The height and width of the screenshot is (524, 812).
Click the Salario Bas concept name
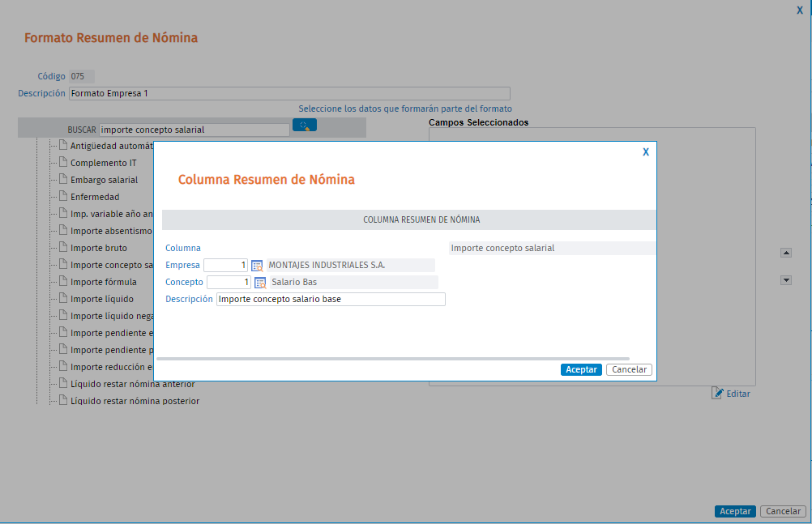(294, 282)
